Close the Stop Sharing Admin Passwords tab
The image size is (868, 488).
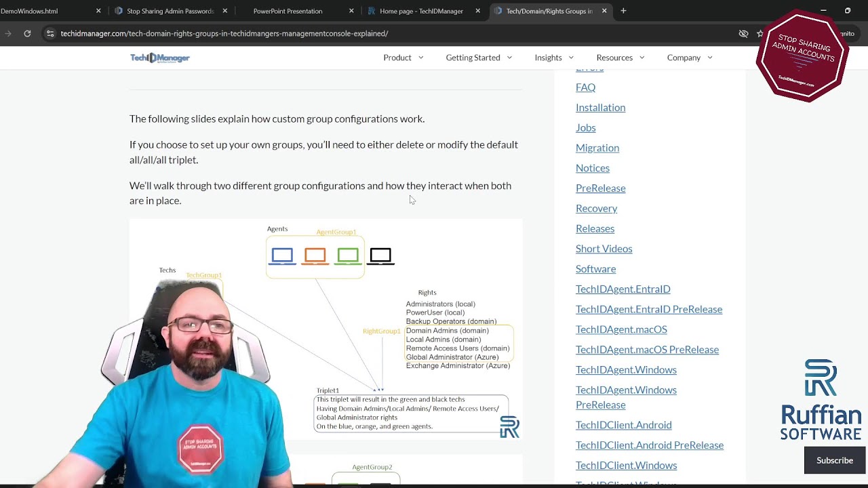click(225, 11)
